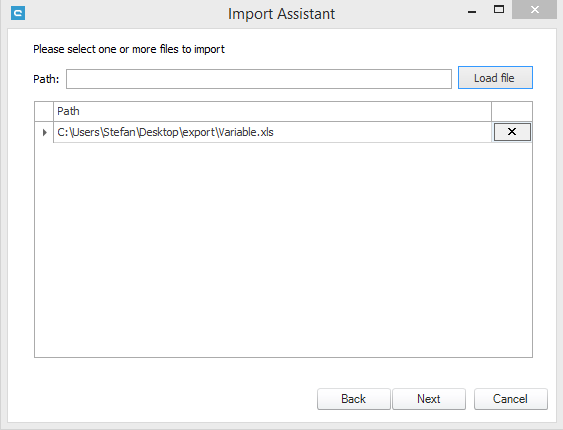Click divider between Path and remove columns
Screen dimensions: 563x430
coord(492,111)
